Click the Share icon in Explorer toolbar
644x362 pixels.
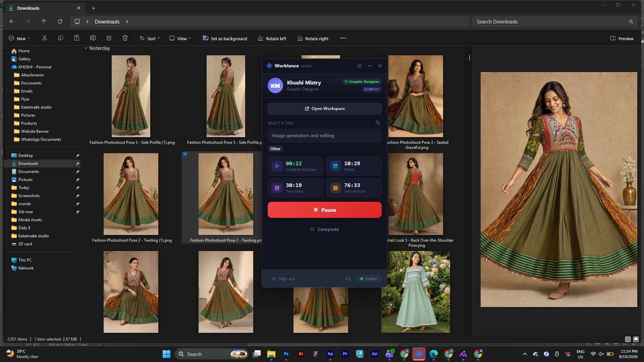tap(109, 38)
